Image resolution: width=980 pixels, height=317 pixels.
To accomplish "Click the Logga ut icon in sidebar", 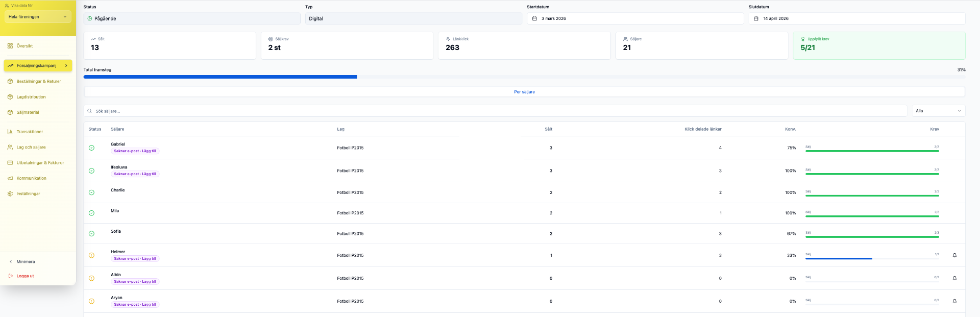I will pos(11,276).
